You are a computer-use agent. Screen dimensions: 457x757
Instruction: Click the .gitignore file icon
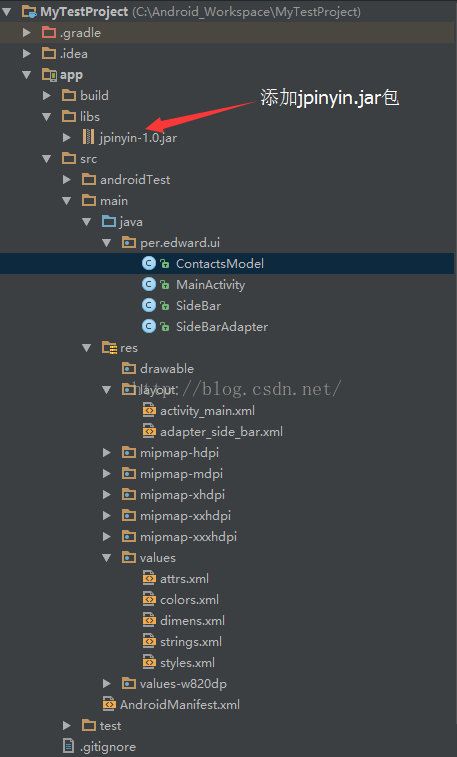[x=69, y=746]
